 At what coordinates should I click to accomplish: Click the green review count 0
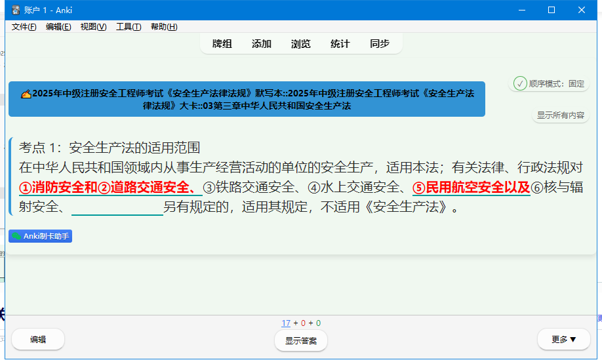pyautogui.click(x=318, y=323)
